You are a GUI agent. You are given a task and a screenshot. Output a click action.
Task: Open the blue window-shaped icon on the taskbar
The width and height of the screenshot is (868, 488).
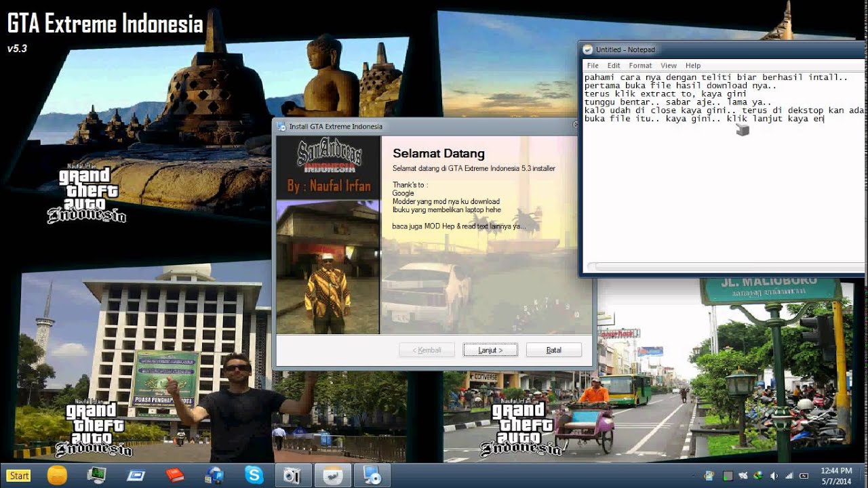tap(136, 475)
